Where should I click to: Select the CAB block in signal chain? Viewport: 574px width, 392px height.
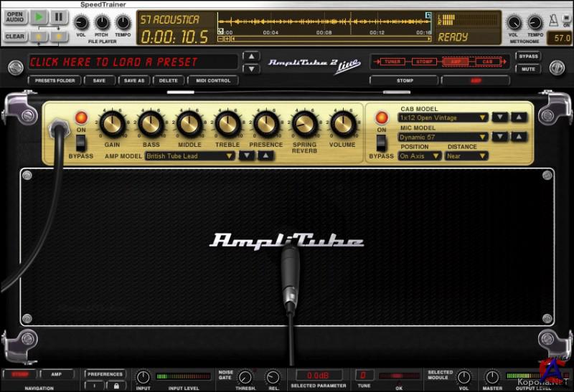(x=488, y=62)
